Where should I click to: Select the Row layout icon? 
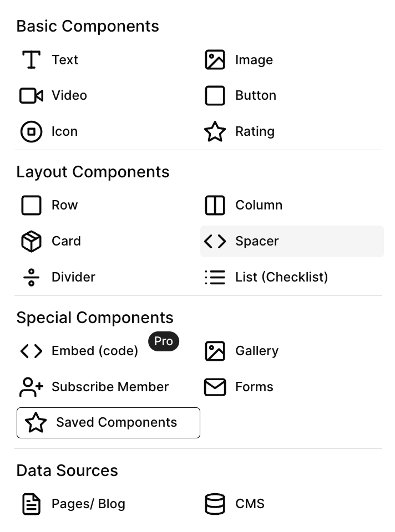31,205
